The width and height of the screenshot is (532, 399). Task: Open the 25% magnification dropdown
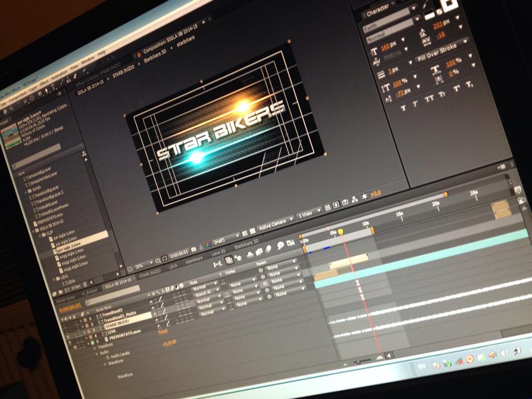click(143, 265)
